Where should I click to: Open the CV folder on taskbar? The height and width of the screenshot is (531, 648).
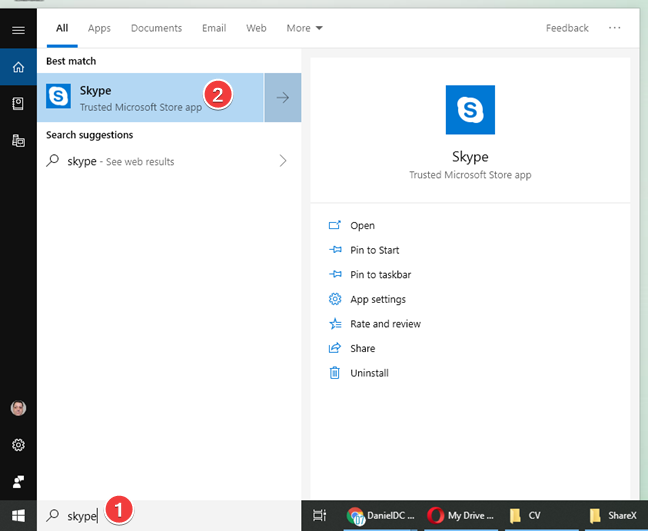click(x=541, y=515)
